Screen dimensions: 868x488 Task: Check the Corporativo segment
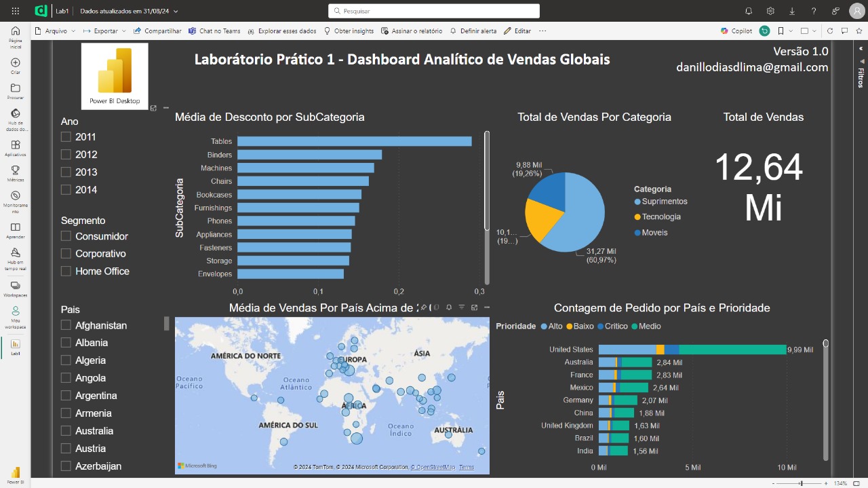pyautogui.click(x=66, y=253)
